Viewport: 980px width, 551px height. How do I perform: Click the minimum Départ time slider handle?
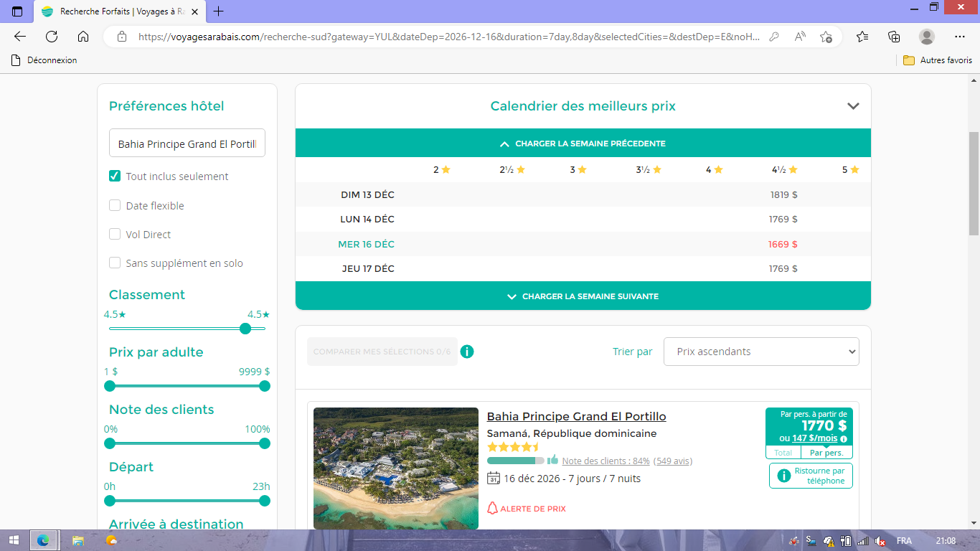coord(110,501)
